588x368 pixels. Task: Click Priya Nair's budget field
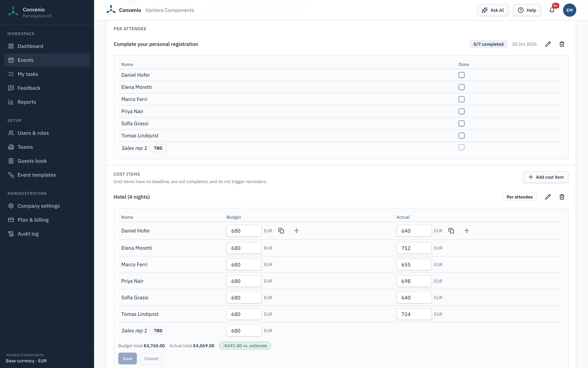(x=244, y=281)
